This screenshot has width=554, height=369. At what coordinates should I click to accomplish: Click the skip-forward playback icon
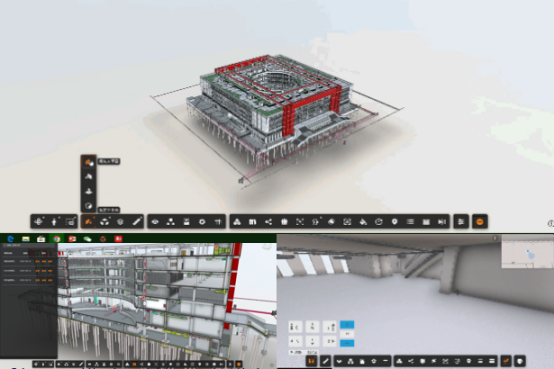(x=442, y=222)
